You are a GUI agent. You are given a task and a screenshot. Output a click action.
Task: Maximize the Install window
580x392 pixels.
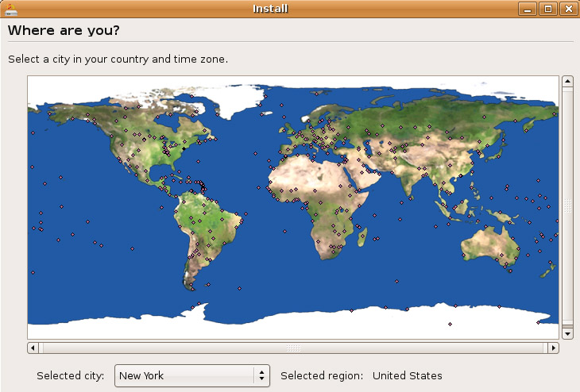click(x=547, y=9)
